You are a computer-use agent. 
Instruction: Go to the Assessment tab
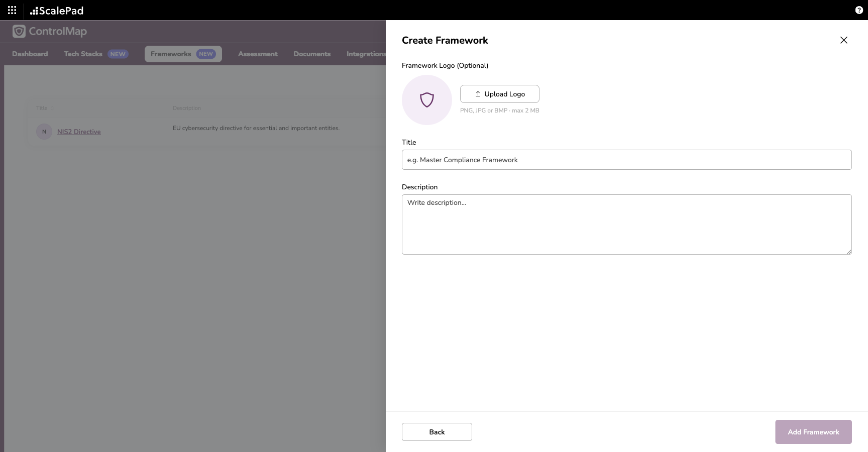tap(258, 54)
